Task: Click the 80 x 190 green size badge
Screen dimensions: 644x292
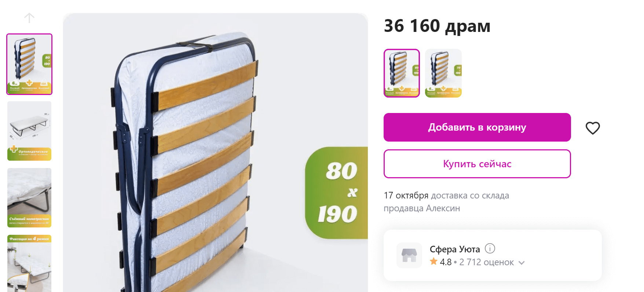Action: (337, 193)
